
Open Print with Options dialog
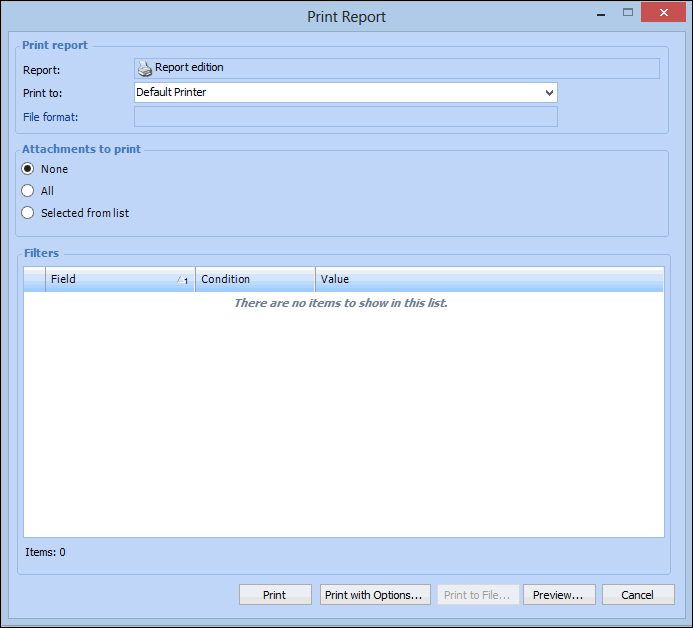pos(374,595)
